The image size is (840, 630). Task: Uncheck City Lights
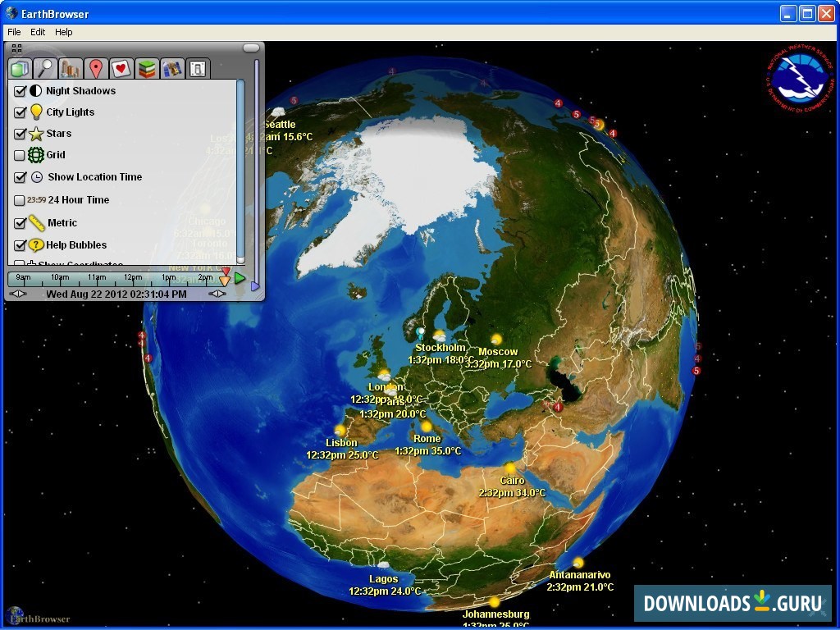tap(21, 112)
